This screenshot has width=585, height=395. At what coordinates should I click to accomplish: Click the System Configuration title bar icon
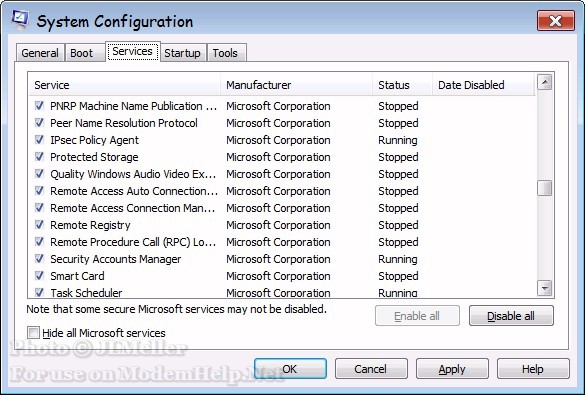[19, 20]
